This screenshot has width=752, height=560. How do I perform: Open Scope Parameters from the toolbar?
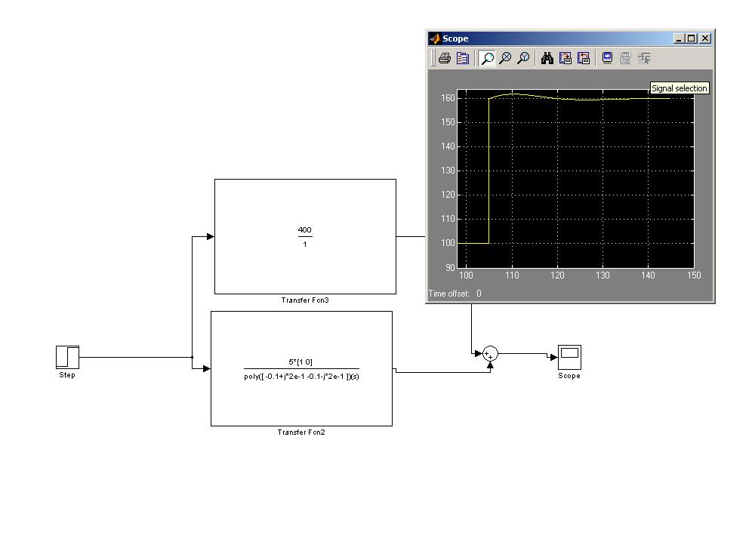[x=463, y=59]
